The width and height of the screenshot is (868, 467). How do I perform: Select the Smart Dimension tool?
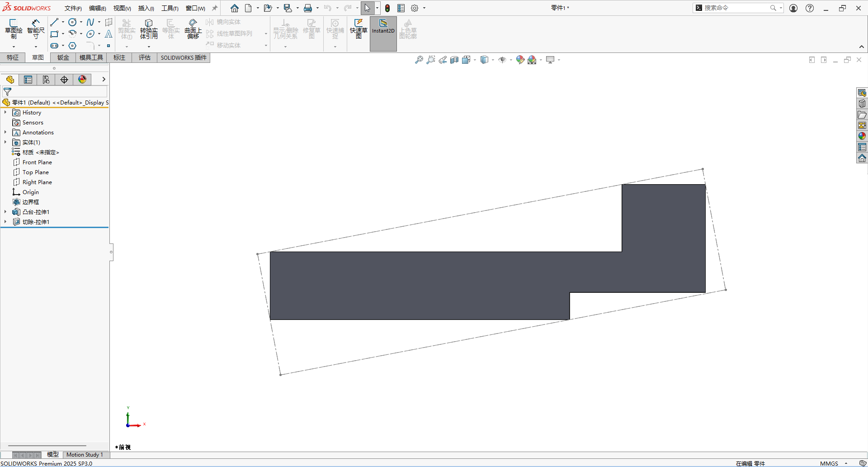pyautogui.click(x=36, y=29)
